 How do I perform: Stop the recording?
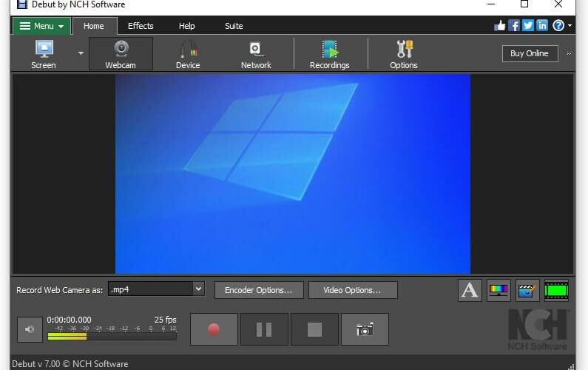[x=314, y=329]
